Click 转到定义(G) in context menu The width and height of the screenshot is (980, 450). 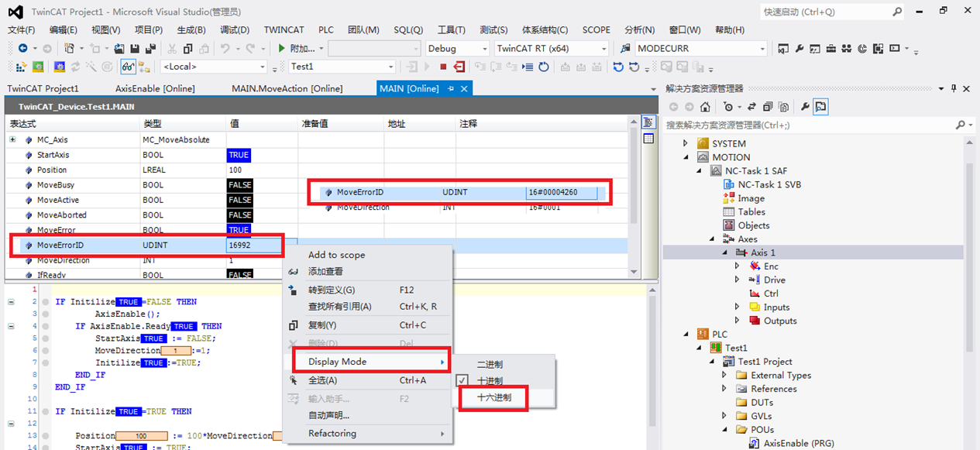tap(332, 290)
